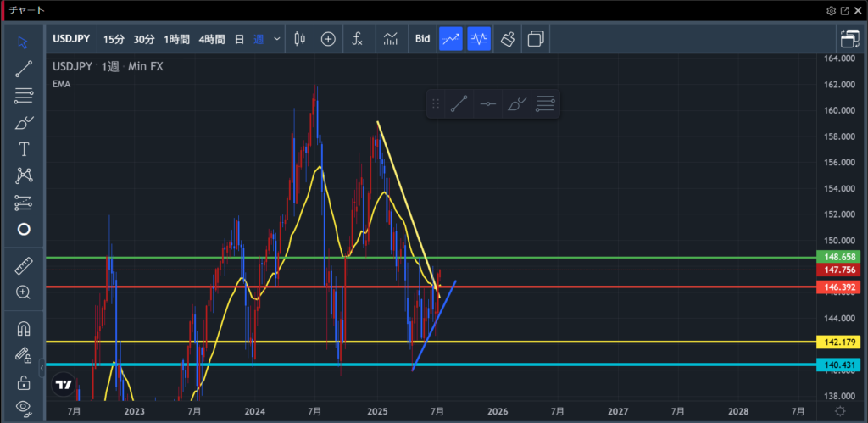Select brush in floating toolbar
Screen dimensions: 868x423
[516, 103]
